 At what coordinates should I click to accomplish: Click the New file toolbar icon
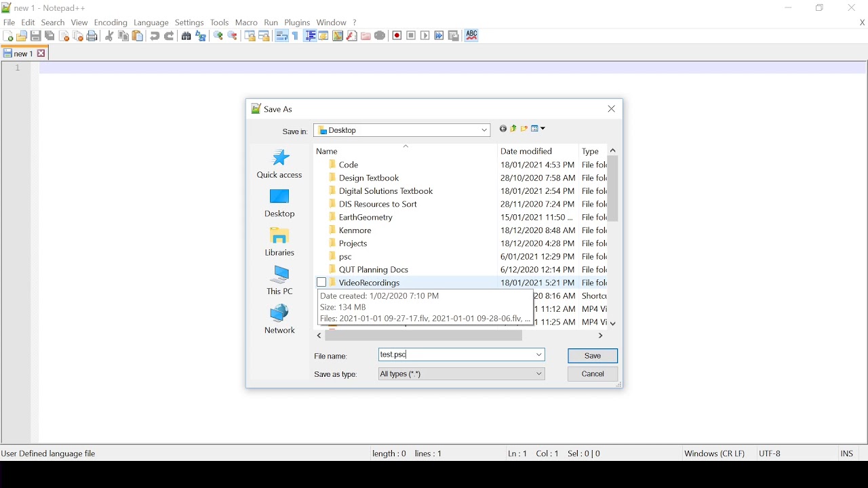coord(7,36)
